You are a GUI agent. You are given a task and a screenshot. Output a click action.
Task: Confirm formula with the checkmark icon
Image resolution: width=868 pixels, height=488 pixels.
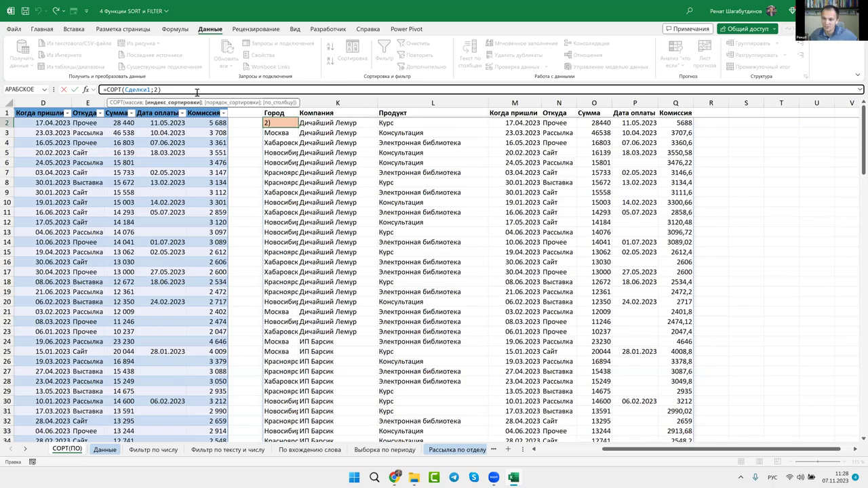pos(75,89)
